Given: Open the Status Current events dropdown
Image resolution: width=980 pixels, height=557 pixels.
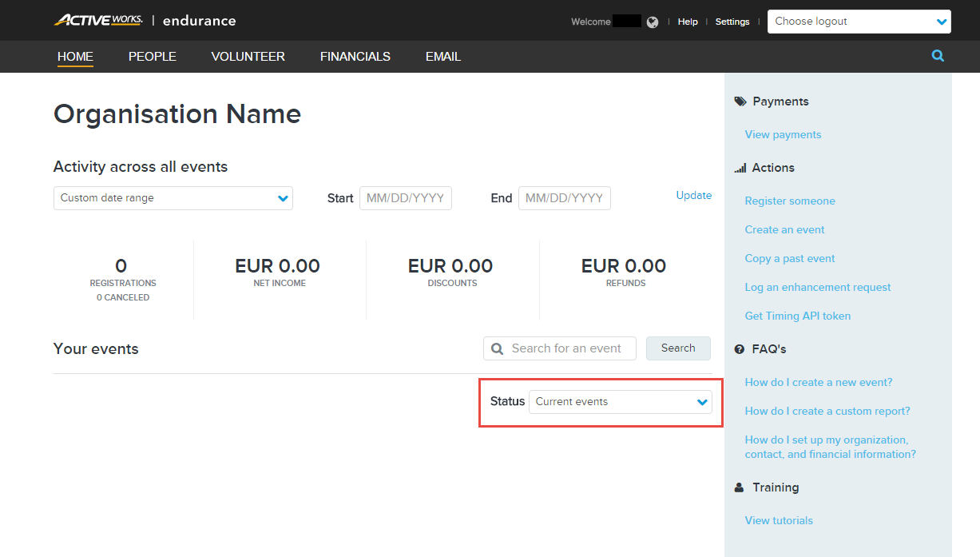Looking at the screenshot, I should tap(620, 402).
